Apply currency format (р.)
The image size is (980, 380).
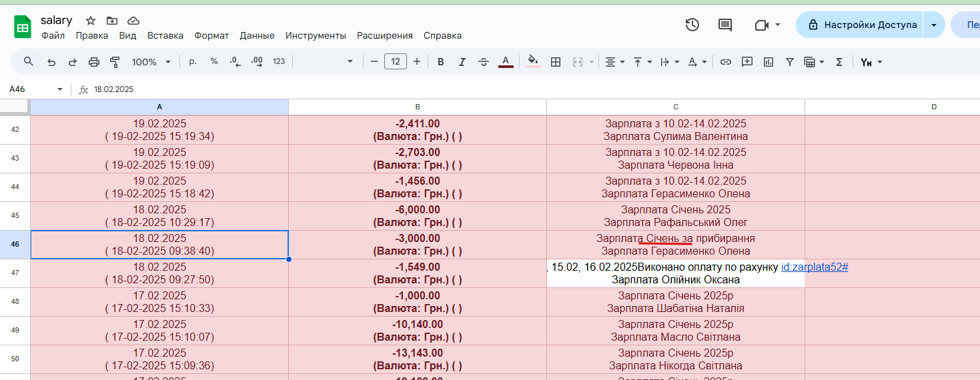193,61
